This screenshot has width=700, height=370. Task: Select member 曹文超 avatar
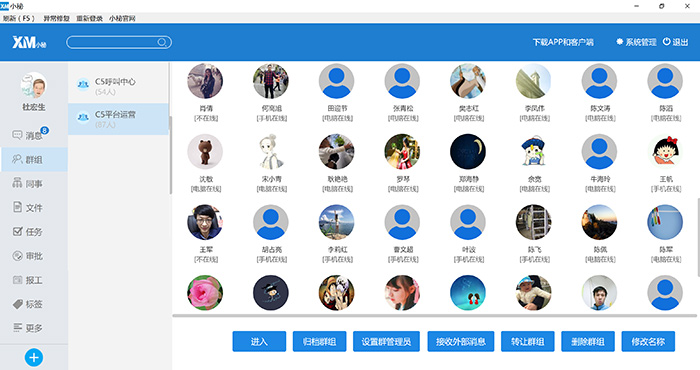[402, 222]
